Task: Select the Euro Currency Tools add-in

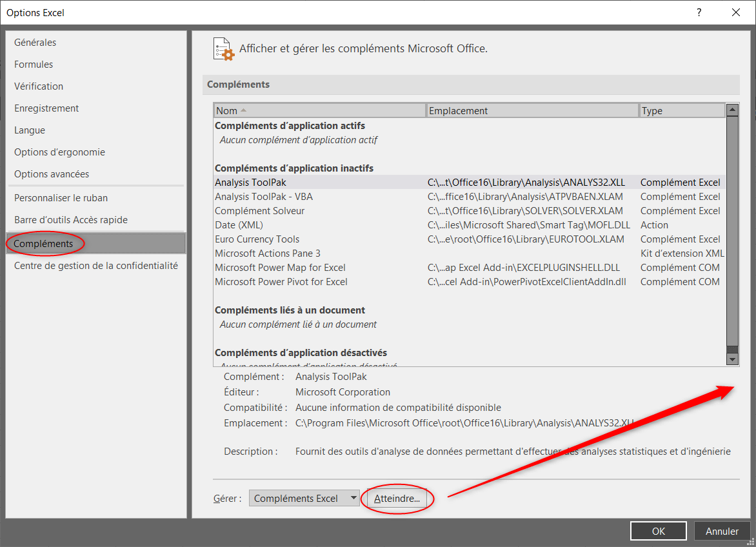Action: click(x=257, y=239)
